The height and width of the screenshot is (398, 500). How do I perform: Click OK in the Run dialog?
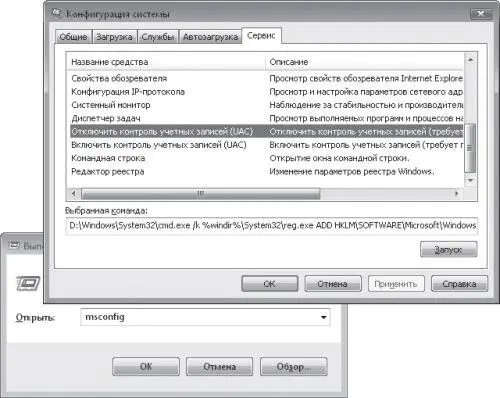coord(146,367)
